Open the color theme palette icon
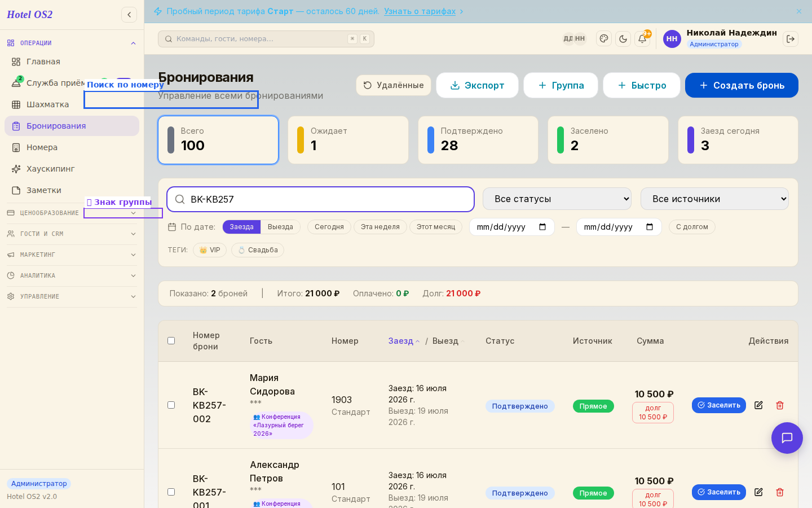Image resolution: width=812 pixels, height=508 pixels. pos(604,39)
